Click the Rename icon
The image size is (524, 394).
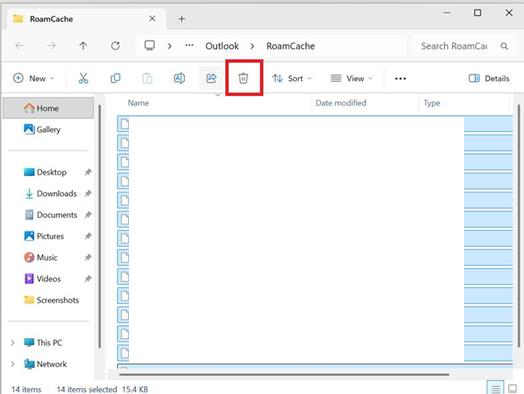pos(179,79)
